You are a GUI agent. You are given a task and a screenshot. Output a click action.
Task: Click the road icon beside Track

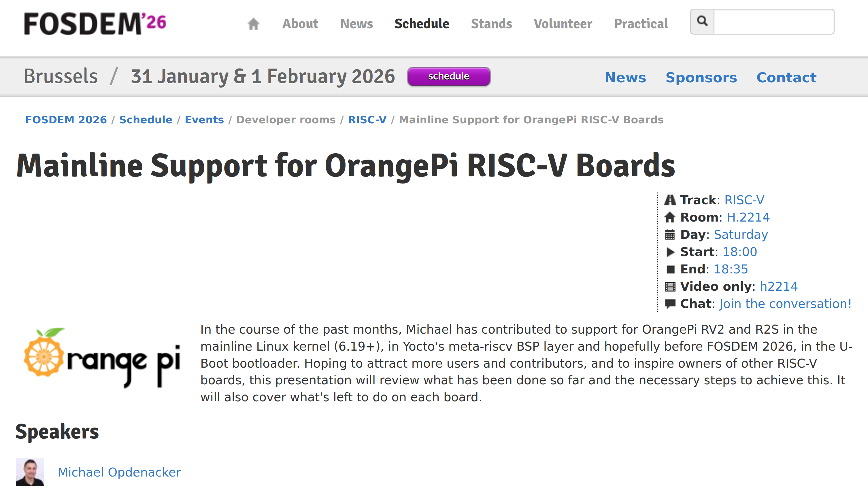coord(670,200)
